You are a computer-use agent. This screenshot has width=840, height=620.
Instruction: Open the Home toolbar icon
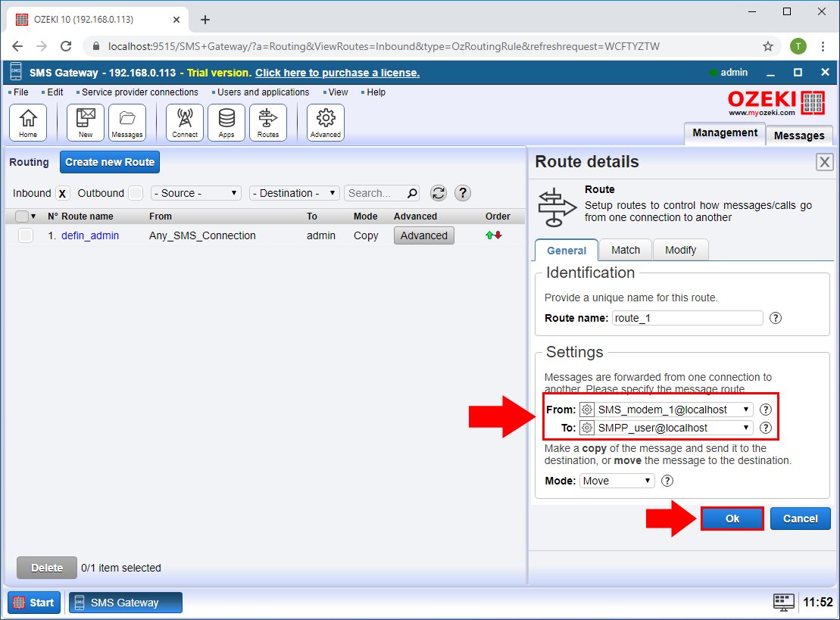[28, 122]
